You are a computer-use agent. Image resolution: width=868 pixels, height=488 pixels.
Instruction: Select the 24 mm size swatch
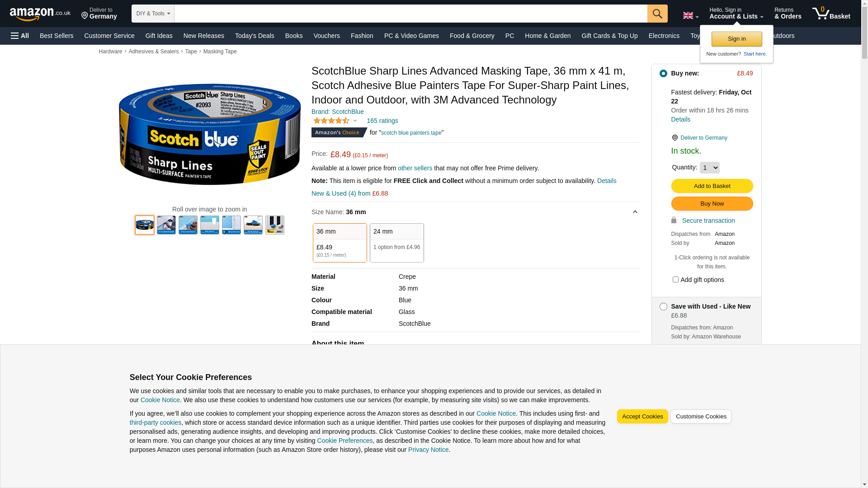coord(397,243)
